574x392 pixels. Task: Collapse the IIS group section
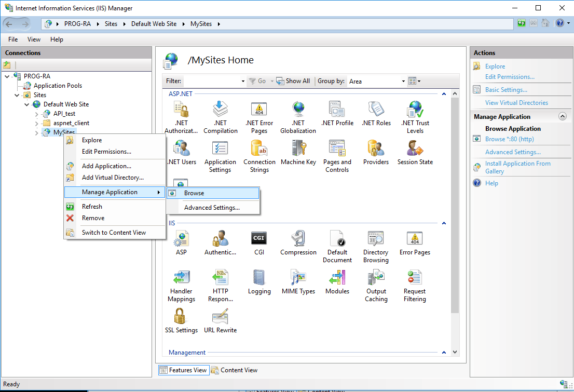click(444, 223)
